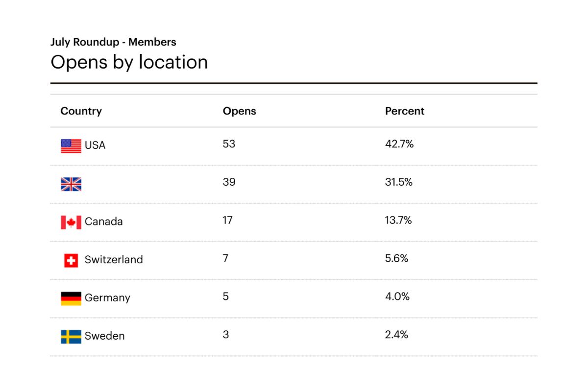Select the Switzerland flag icon

click(71, 261)
